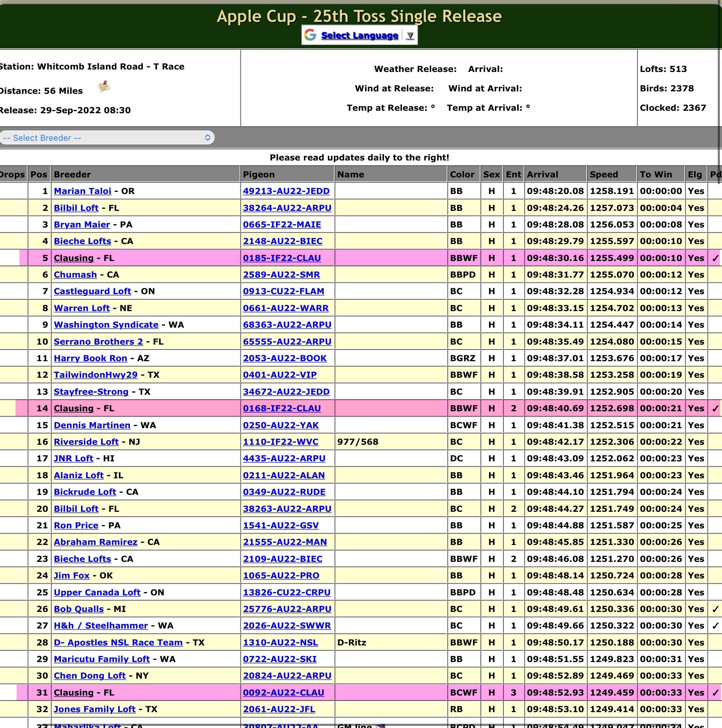This screenshot has height=728, width=722.
Task: Open the map pin icon beside Distance
Action: click(x=104, y=87)
